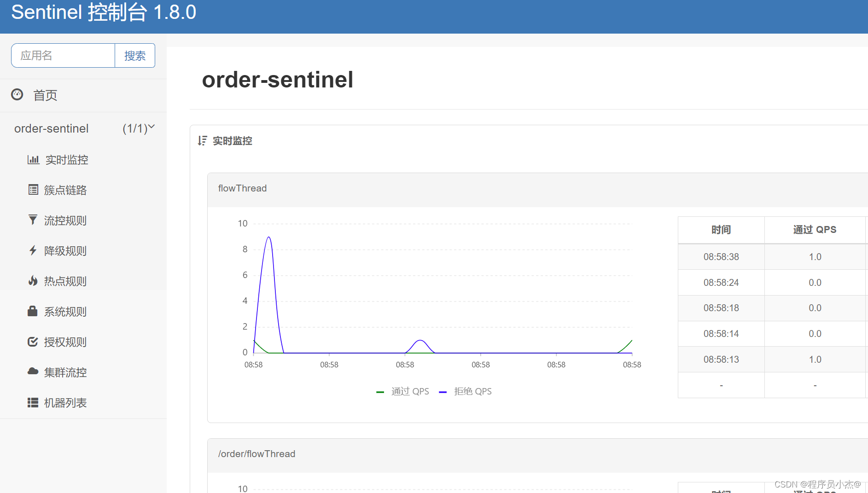Viewport: 868px width, 493px height.
Task: Click the flowThread panel header
Action: (x=538, y=190)
